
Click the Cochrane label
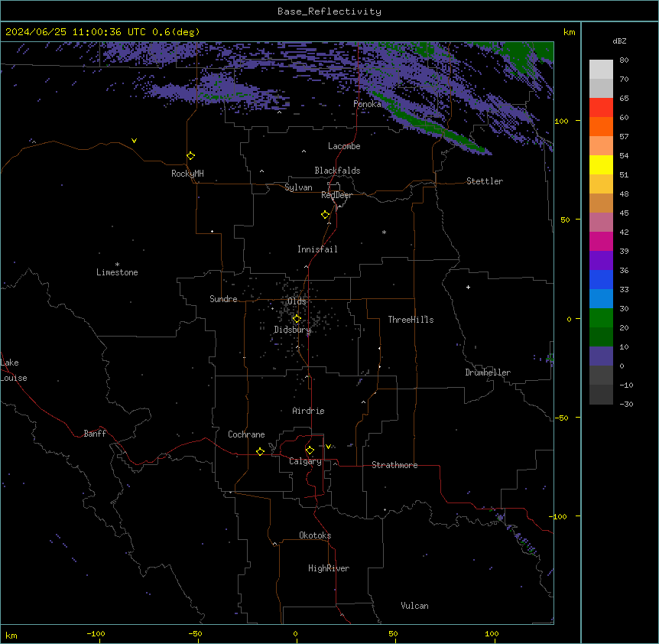[x=246, y=434]
